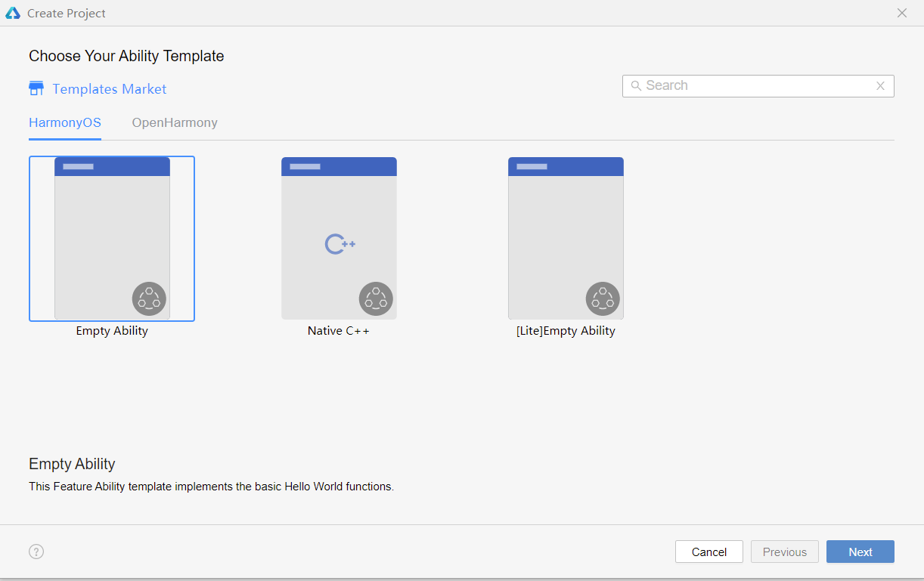Open the Templates Market link
This screenshot has width=924, height=581.
point(110,89)
